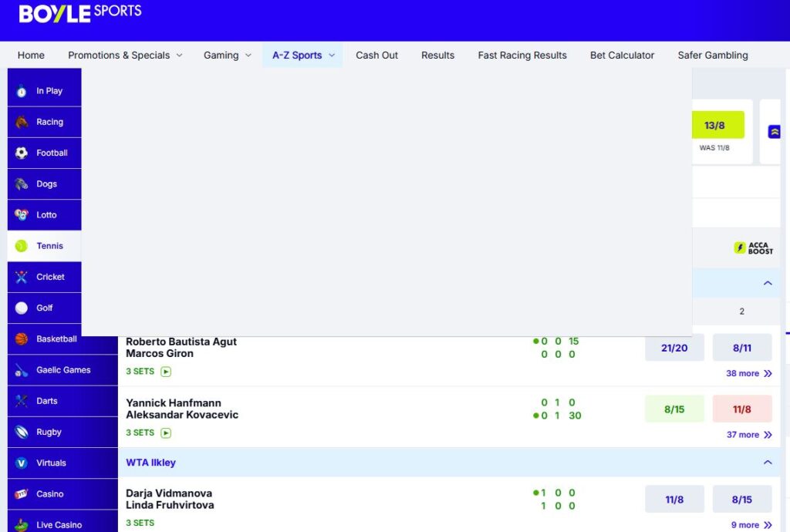This screenshot has height=532, width=790.
Task: Open Virtuals in sidebar
Action: coord(62,463)
